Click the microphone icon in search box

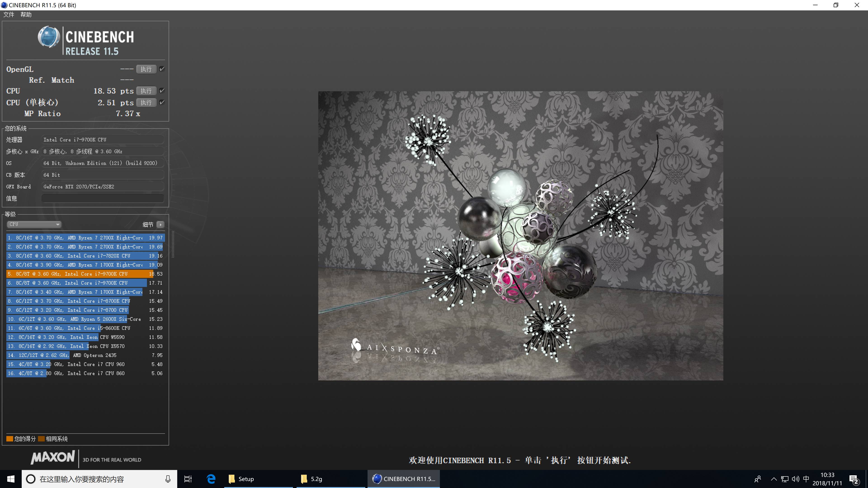pos(168,479)
